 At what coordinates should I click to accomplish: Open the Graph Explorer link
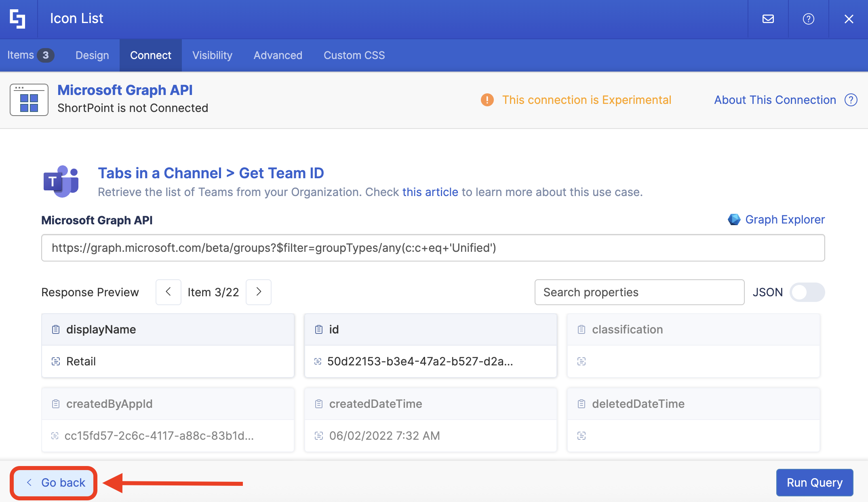point(784,219)
